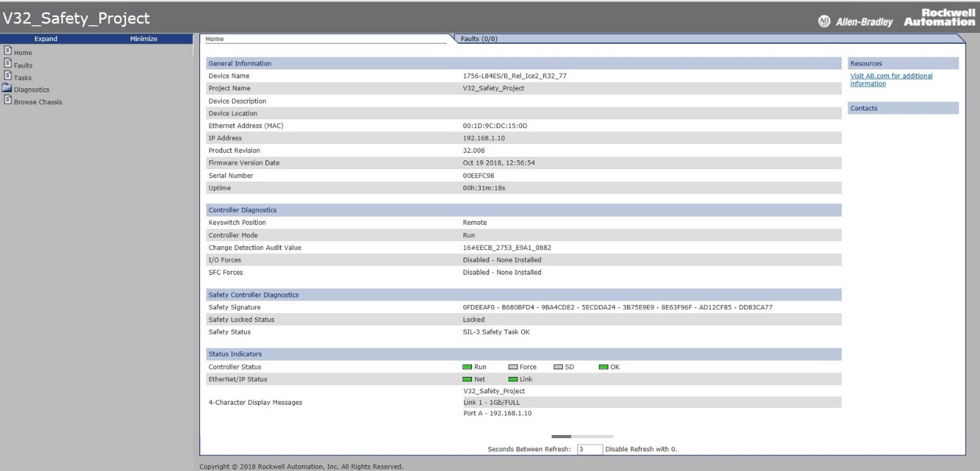This screenshot has height=471, width=980.
Task: Click the Change Detection Audit Value label
Action: (255, 247)
